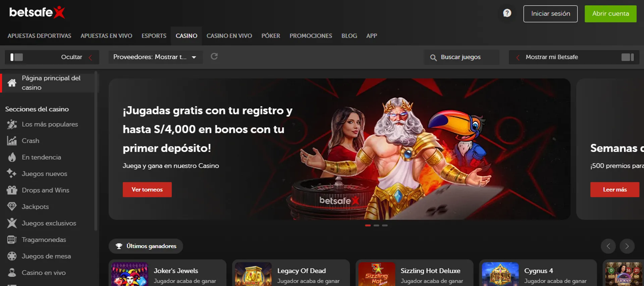
Task: Click the home icon in sidebar
Action: tap(12, 83)
